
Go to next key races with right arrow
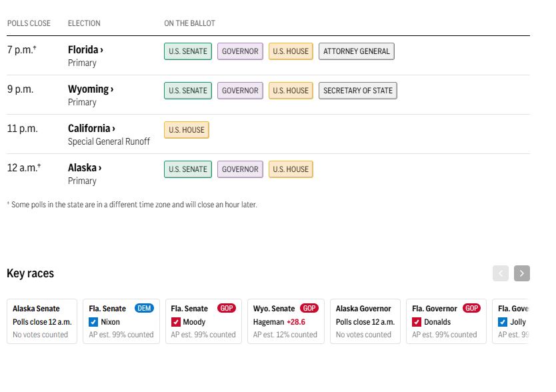coord(522,273)
